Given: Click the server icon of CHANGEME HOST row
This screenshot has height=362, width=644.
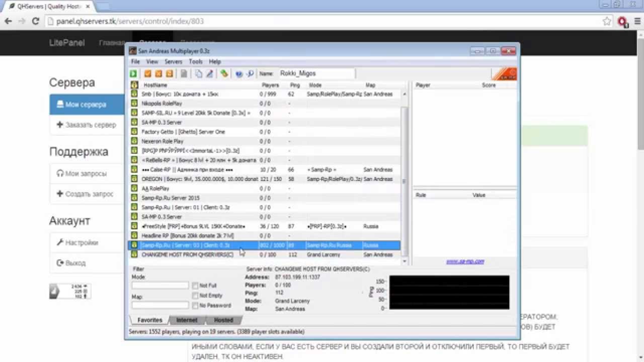Looking at the screenshot, I should [x=134, y=254].
